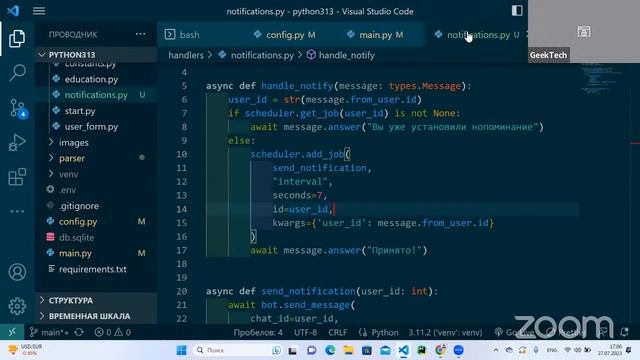Screen dimensions: 640x360
Task: Open errors and warnings problems counter
Action: 113,332
